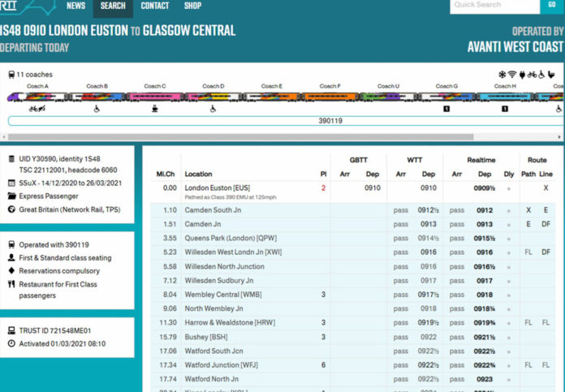Click the clock icon beside Activated time
This screenshot has height=392, width=565.
(x=11, y=343)
